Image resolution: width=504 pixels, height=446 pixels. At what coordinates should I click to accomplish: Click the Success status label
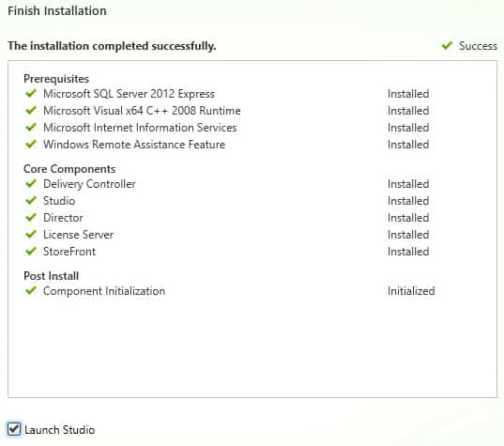click(478, 46)
